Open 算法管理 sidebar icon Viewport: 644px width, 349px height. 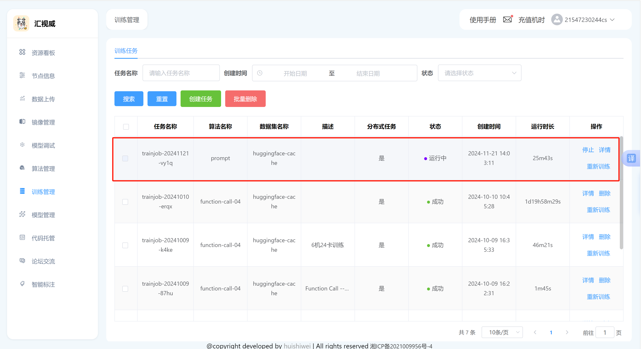22,168
